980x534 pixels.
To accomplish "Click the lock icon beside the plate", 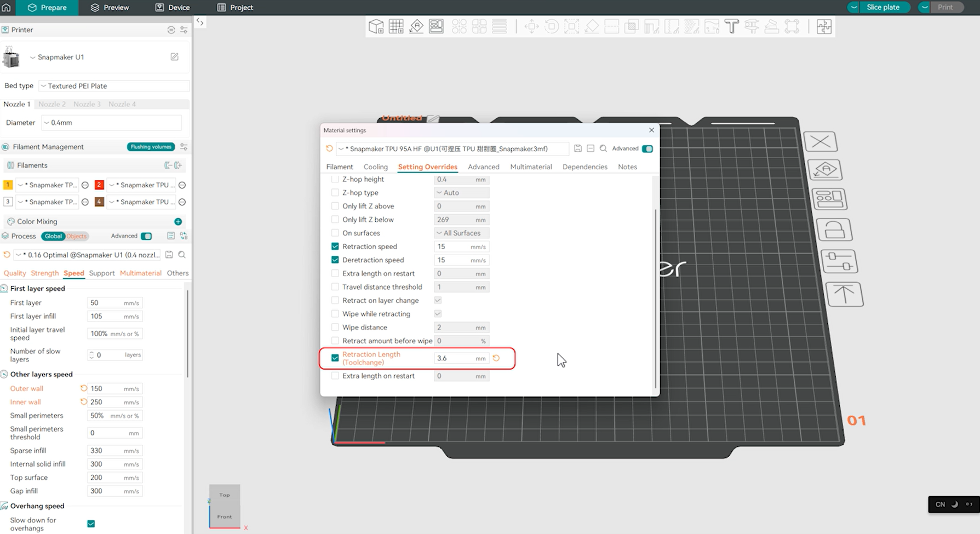I will pyautogui.click(x=834, y=230).
